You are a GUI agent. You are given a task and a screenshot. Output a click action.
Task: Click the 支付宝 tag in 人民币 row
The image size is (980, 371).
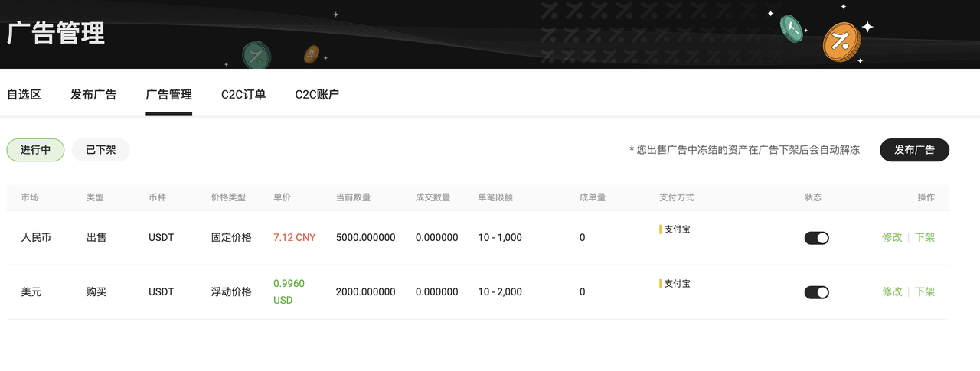(x=676, y=229)
